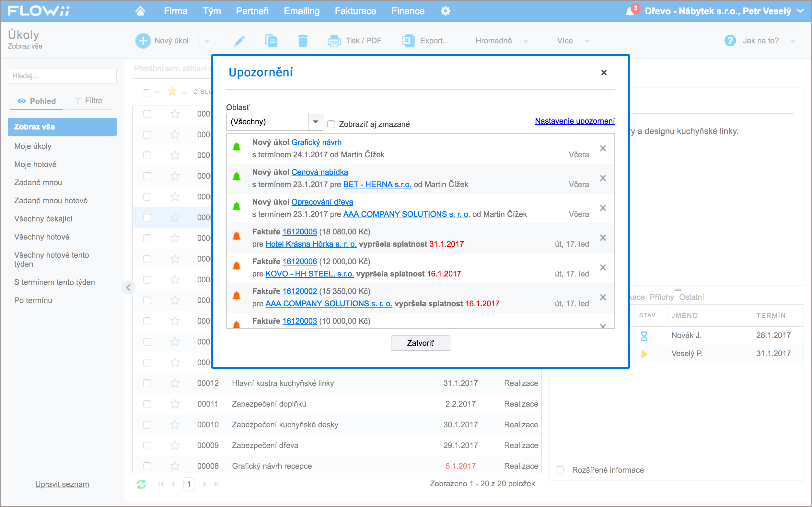This screenshot has height=507, width=812.
Task: Click the Export spreadsheet icon
Action: click(x=408, y=41)
